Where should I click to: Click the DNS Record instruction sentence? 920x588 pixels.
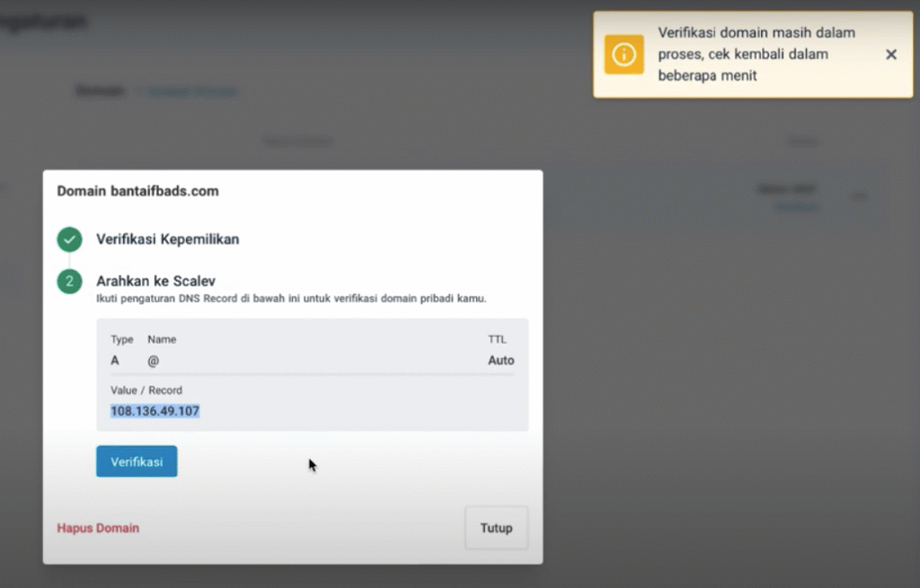point(292,298)
